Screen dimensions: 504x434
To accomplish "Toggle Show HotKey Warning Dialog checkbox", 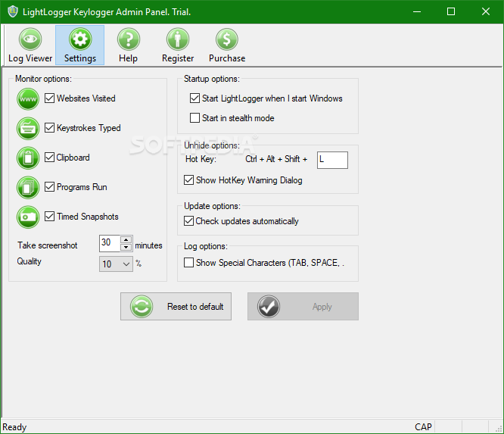I will click(x=188, y=180).
